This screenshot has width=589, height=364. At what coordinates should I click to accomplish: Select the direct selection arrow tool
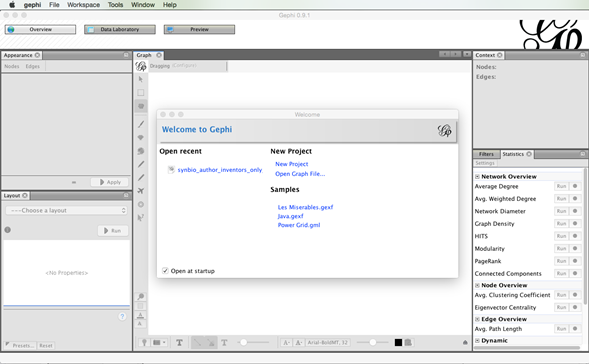click(x=141, y=79)
